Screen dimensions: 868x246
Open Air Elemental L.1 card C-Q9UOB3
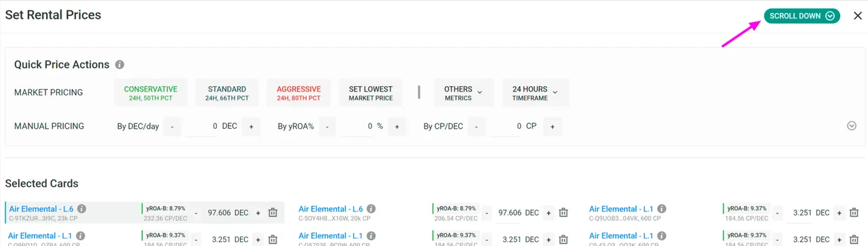(x=621, y=209)
